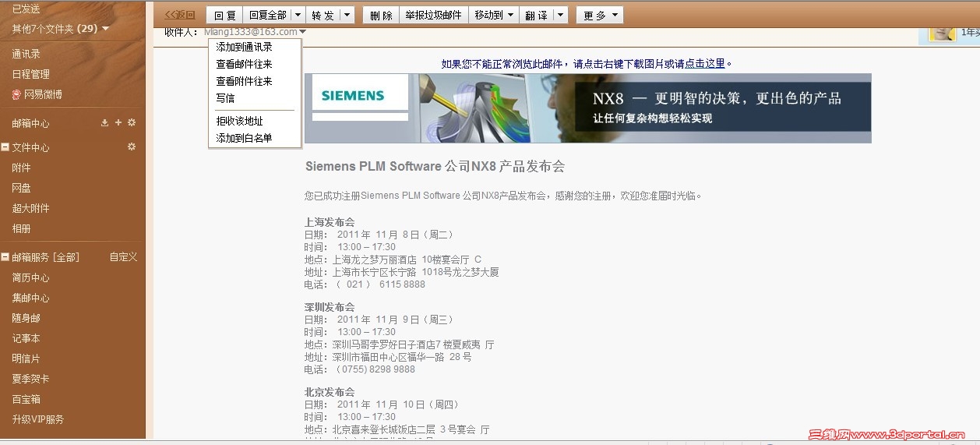
Task: Open 附件 under 文件中心
Action: [21, 168]
